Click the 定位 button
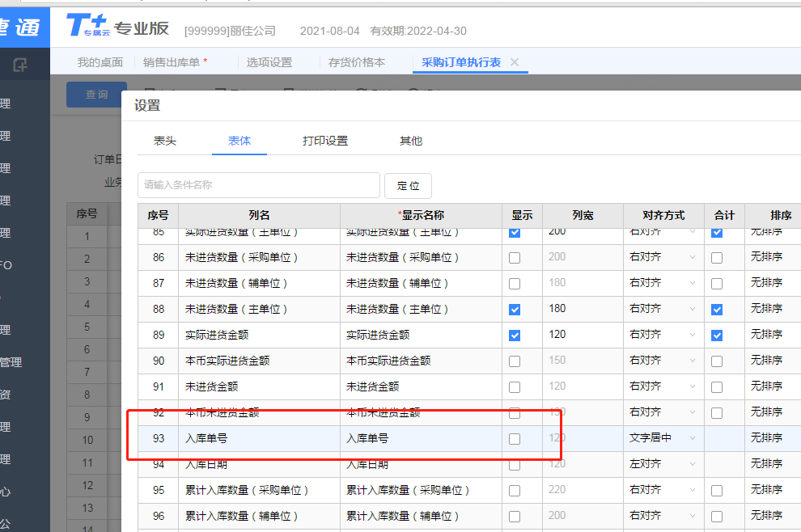The width and height of the screenshot is (801, 532). click(x=408, y=186)
